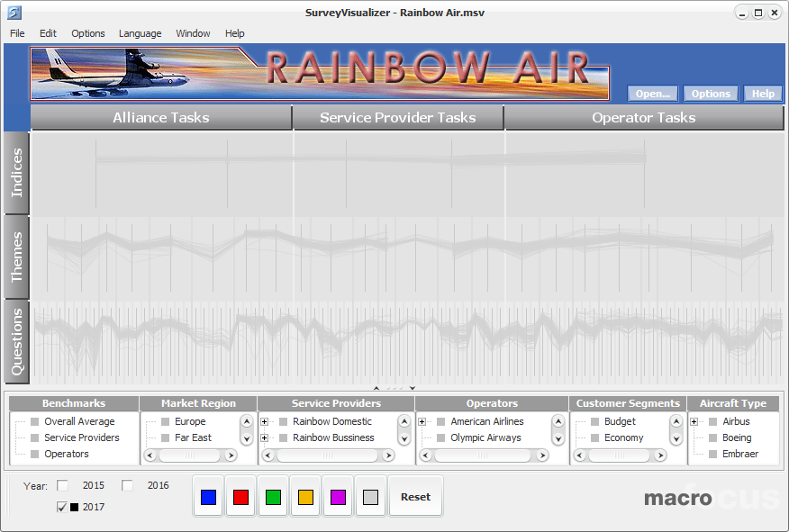Expand the Airbus aircraft type node

tap(694, 421)
